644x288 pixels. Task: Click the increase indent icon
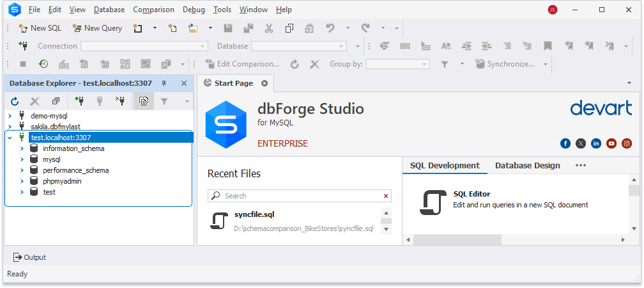487,46
